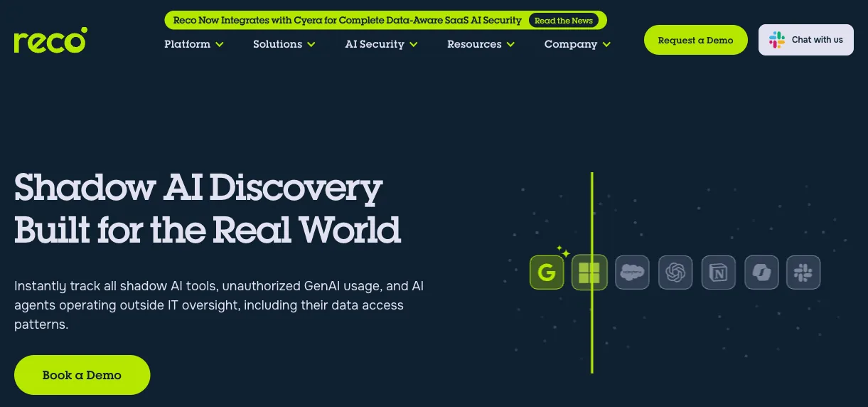868x407 pixels.
Task: Open the Solutions menu label
Action: coord(278,44)
